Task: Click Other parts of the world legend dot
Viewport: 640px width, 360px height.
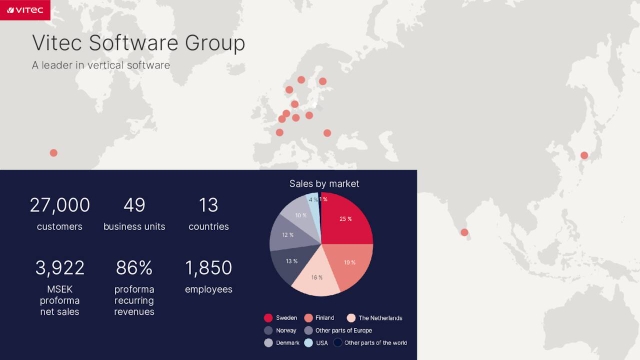Action: [x=338, y=343]
